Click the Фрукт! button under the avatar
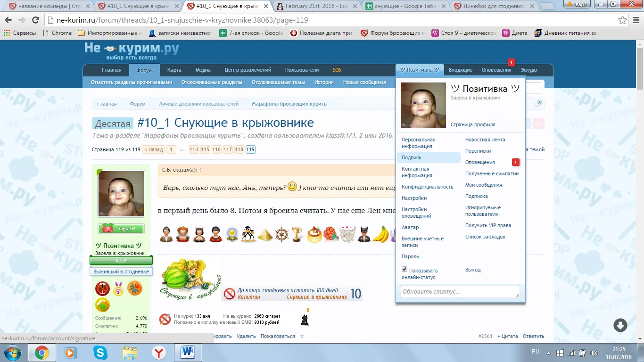This screenshot has width=644, height=362. point(121,229)
